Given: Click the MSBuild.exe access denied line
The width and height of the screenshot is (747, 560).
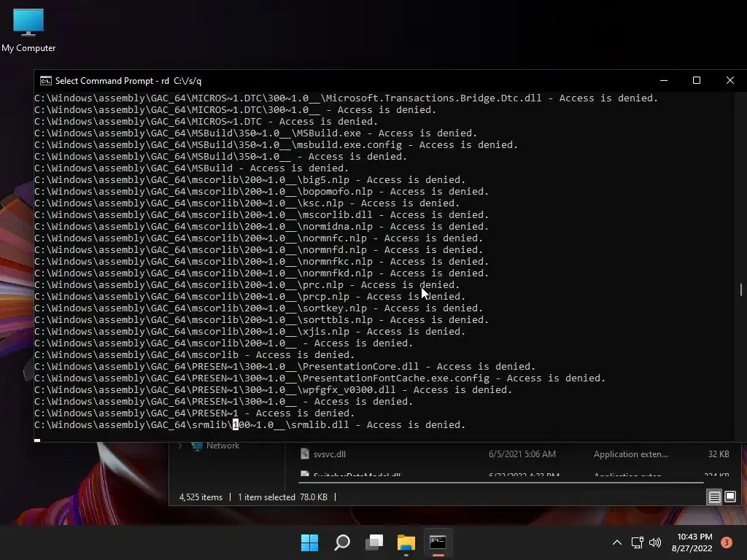Looking at the screenshot, I should (255, 133).
